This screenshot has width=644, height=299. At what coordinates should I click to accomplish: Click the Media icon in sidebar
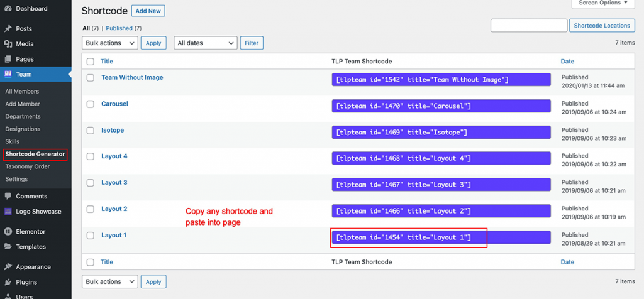tap(8, 44)
